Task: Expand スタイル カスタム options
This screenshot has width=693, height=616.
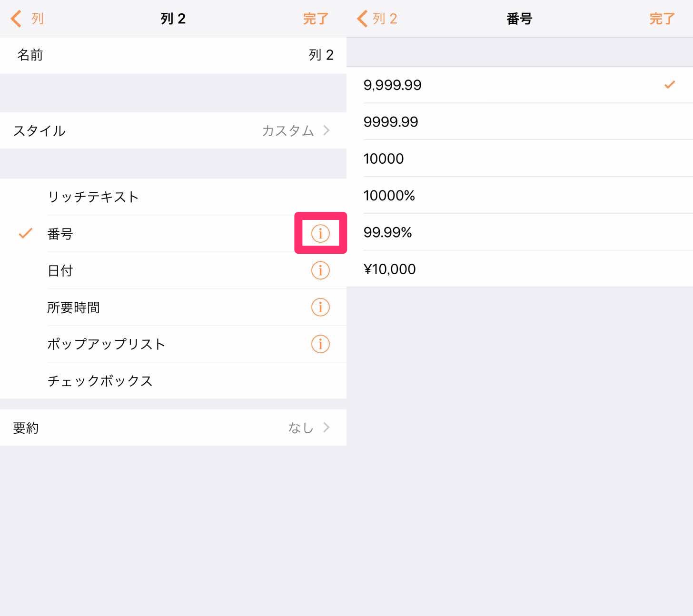Action: 173,130
